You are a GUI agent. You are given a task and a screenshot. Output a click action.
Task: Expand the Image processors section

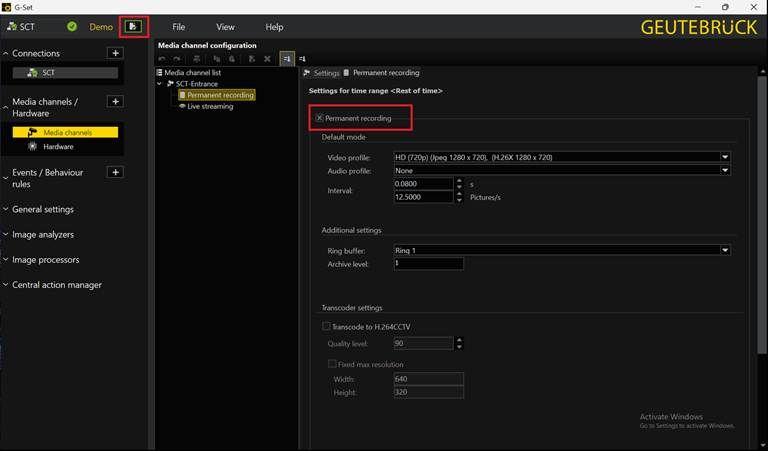[5, 260]
